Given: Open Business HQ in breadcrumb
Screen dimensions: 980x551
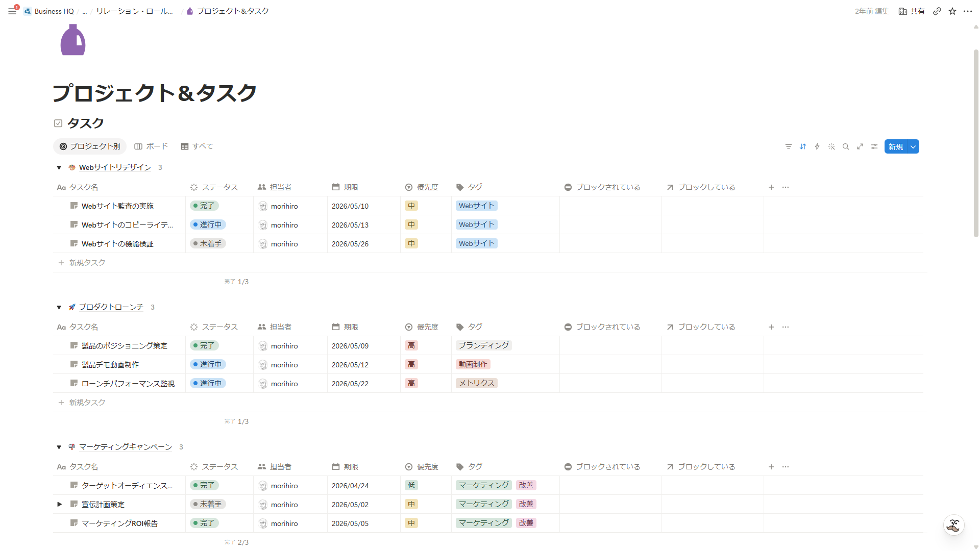Looking at the screenshot, I should 49,11.
